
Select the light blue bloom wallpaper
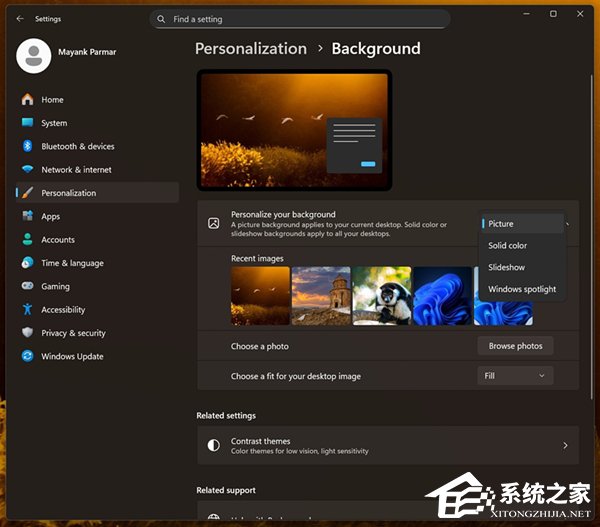(x=503, y=313)
